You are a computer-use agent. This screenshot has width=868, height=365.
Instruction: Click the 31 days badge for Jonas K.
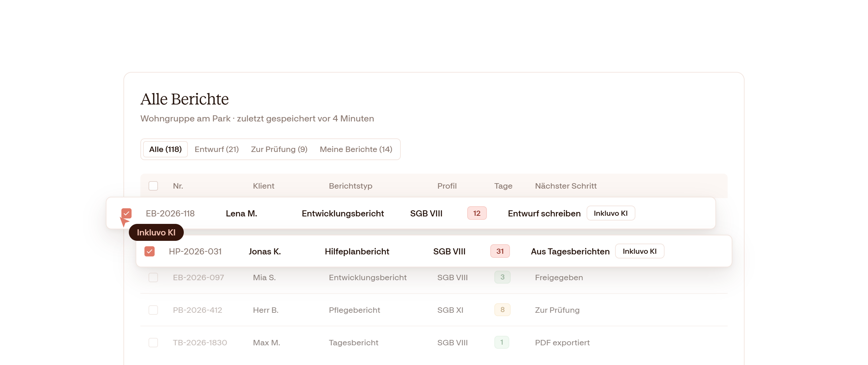[500, 251]
